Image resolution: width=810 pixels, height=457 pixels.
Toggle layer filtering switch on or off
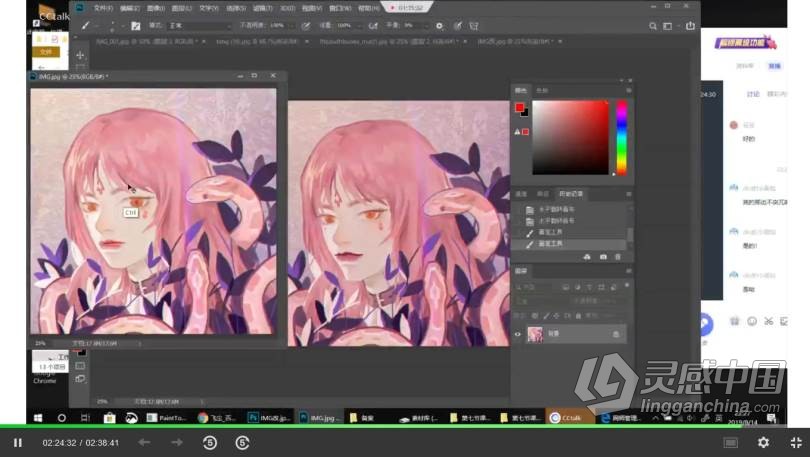click(x=627, y=286)
